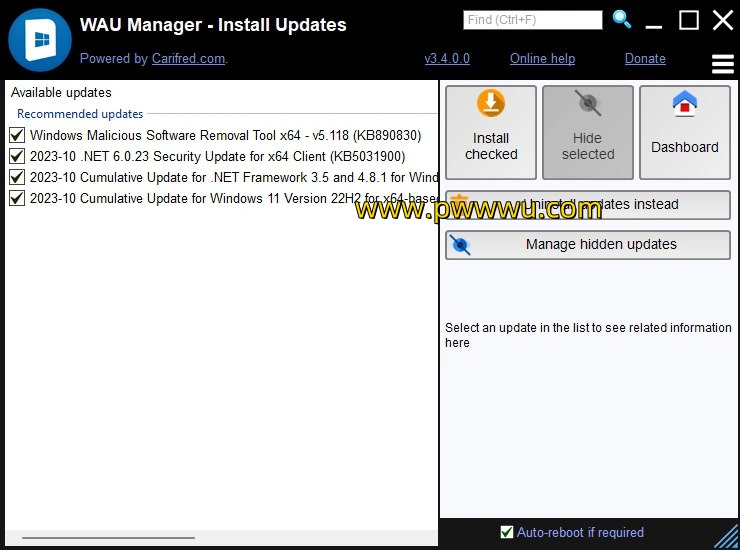Click the Recommended updates group header
Viewport: 740px width, 550px height.
[x=80, y=114]
